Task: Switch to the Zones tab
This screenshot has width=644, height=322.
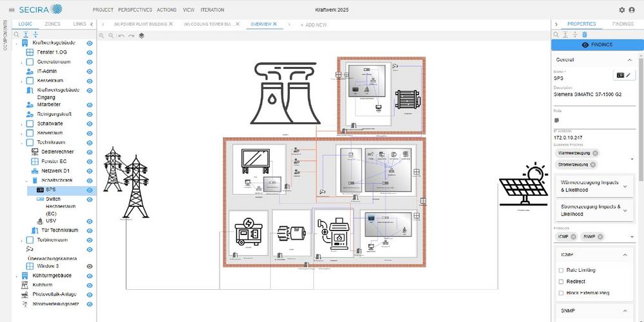Action: pyautogui.click(x=52, y=24)
